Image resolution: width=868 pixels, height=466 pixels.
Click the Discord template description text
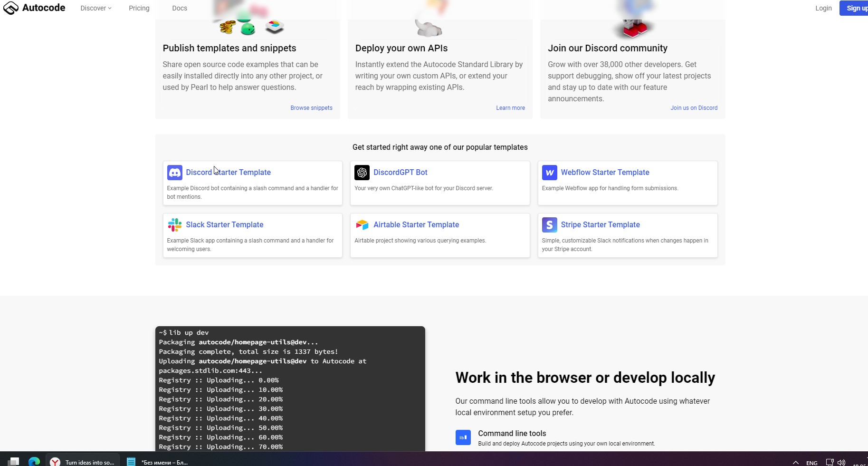pos(253,193)
